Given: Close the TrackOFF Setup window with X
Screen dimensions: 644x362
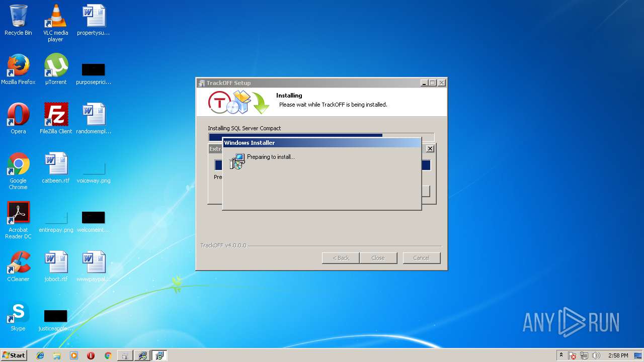Looking at the screenshot, I should 442,83.
